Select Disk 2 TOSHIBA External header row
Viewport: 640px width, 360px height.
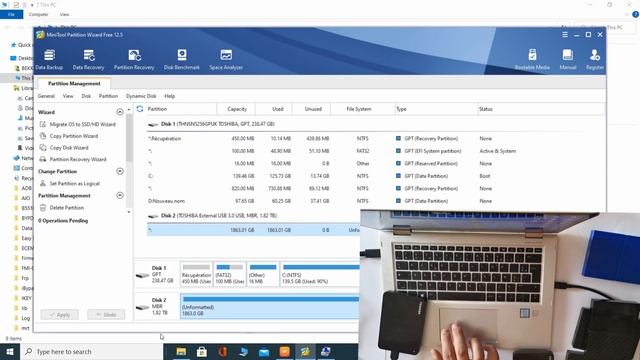click(253, 216)
